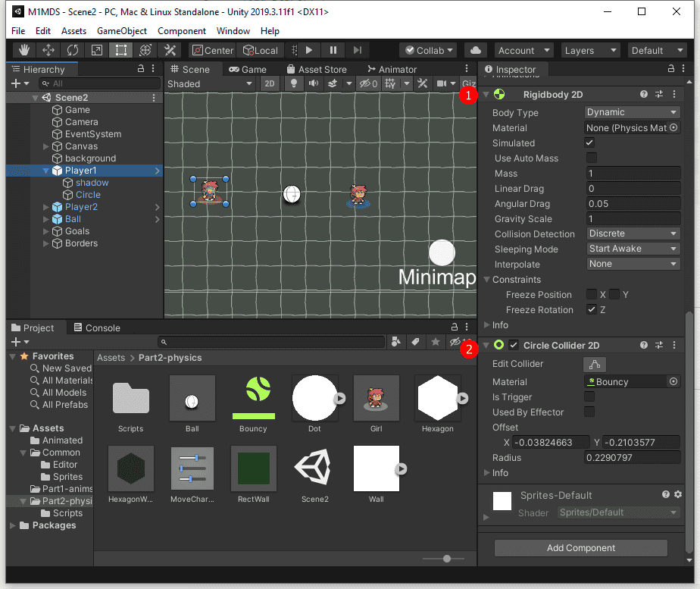Toggle the 2D scene view mode

click(269, 84)
